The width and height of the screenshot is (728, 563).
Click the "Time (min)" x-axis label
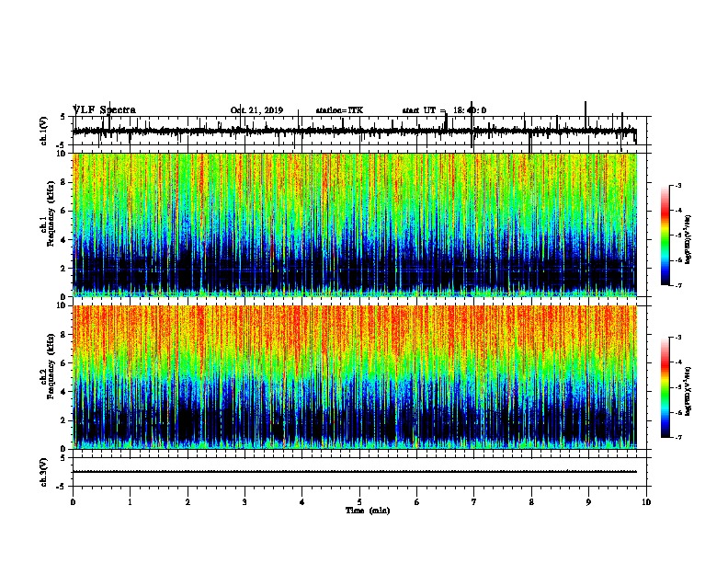click(x=368, y=511)
